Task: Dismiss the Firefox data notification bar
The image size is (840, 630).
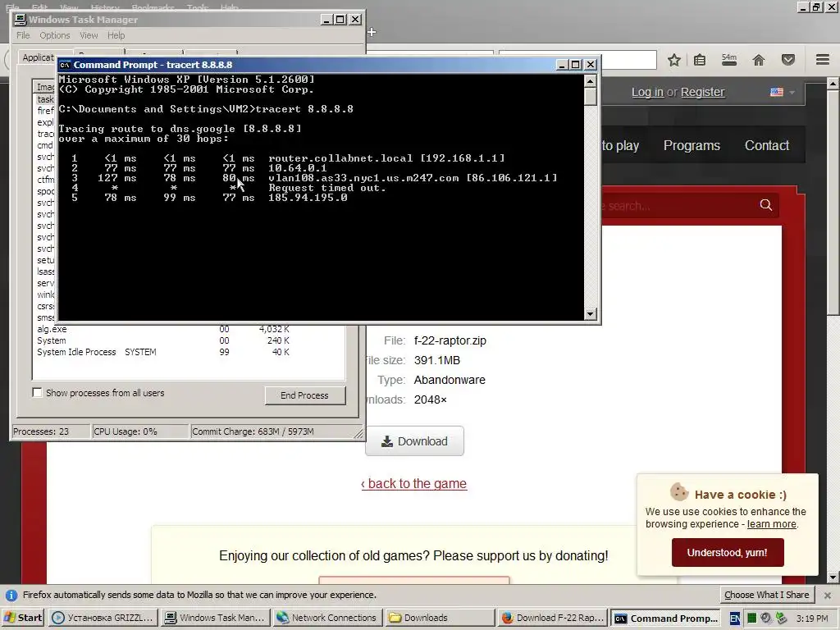Action: [x=827, y=596]
